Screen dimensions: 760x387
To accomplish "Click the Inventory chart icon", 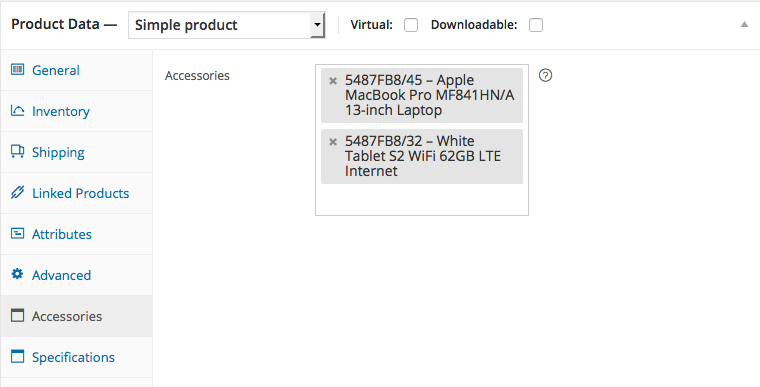I will [x=17, y=111].
